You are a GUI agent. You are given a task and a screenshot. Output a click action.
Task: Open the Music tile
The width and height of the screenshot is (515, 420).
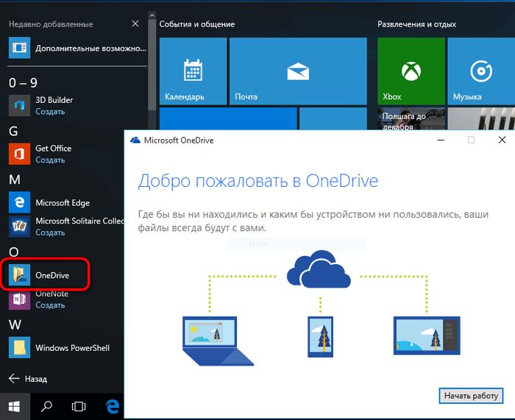click(x=480, y=71)
